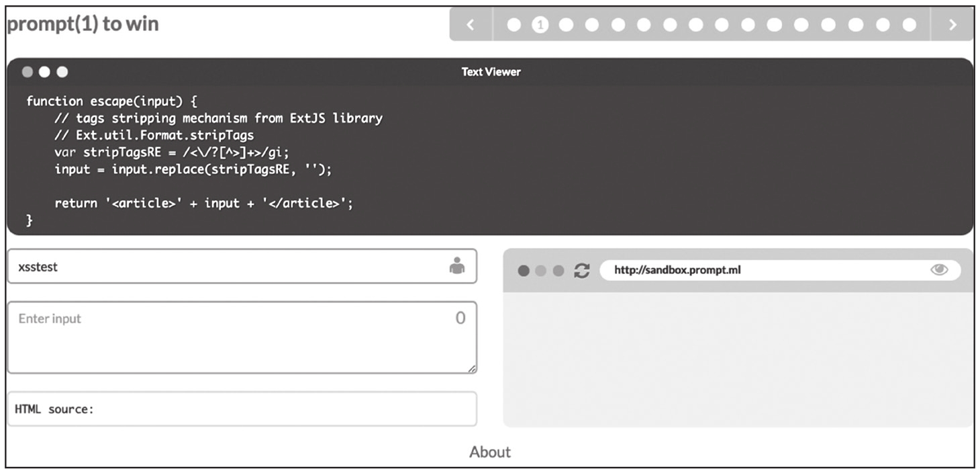This screenshot has height=473, width=980.
Task: Advance to the next level with the right arrow
Action: (x=952, y=25)
